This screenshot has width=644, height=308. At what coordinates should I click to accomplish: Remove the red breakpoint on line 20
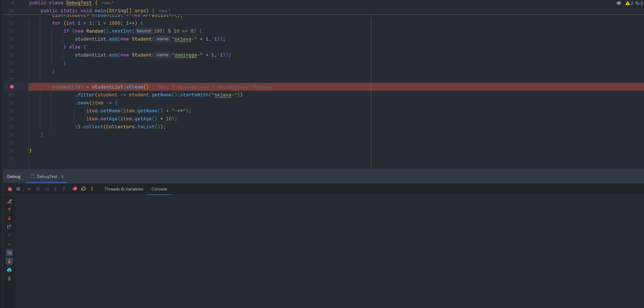pyautogui.click(x=12, y=87)
